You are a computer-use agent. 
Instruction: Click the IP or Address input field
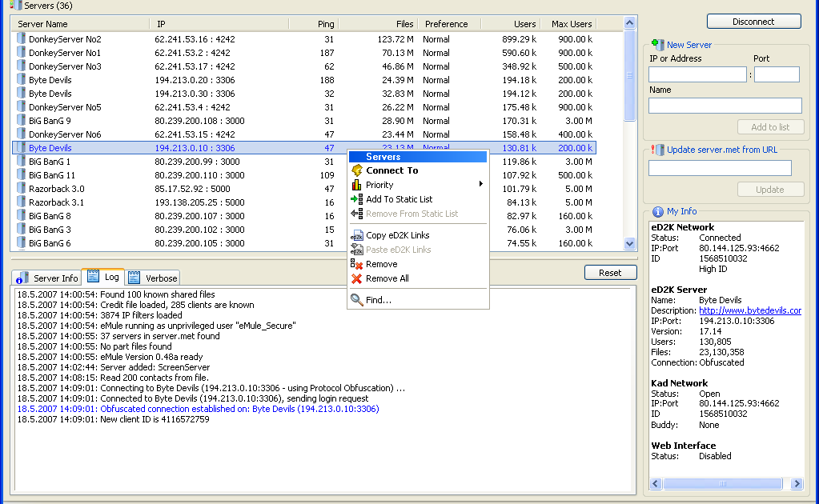click(697, 74)
